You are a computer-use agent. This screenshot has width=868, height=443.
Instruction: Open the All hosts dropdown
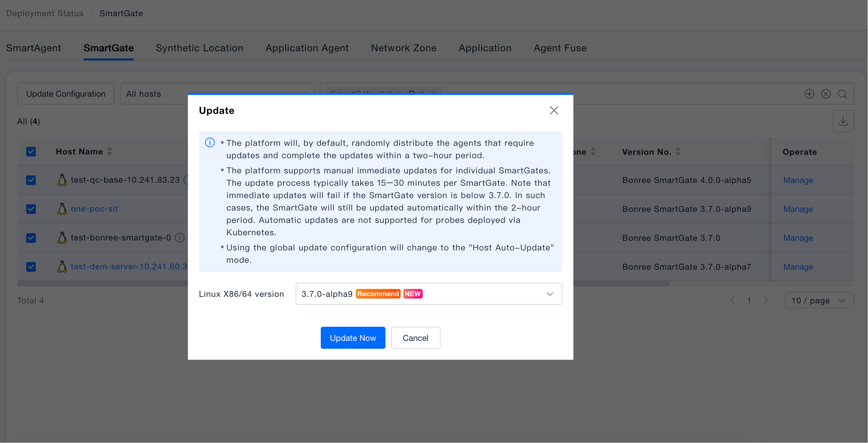pos(217,94)
